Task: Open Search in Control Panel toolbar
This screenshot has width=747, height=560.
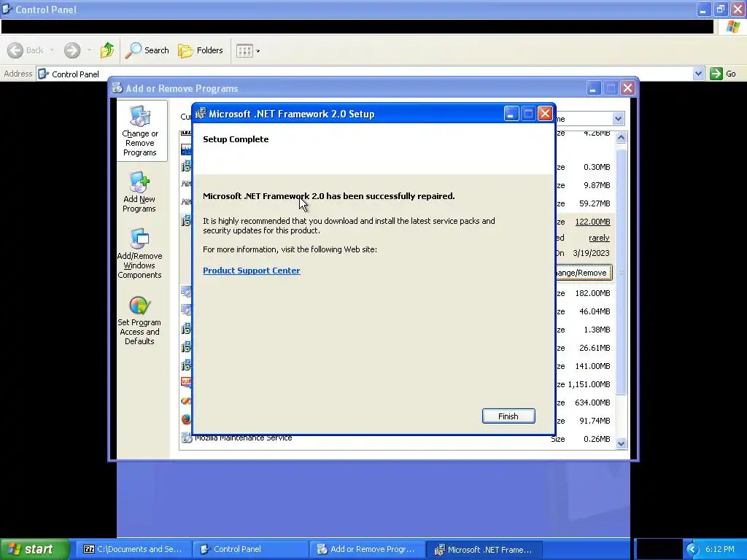Action: tap(147, 50)
